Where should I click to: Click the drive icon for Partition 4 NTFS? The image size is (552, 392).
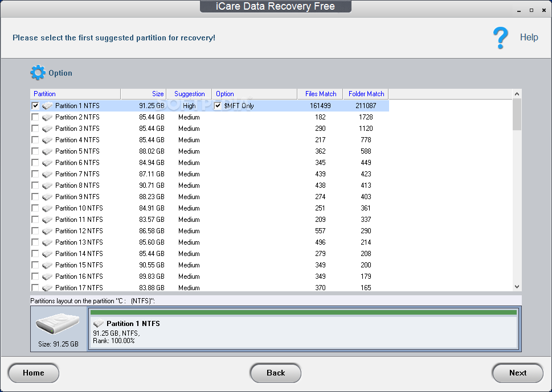(x=47, y=140)
